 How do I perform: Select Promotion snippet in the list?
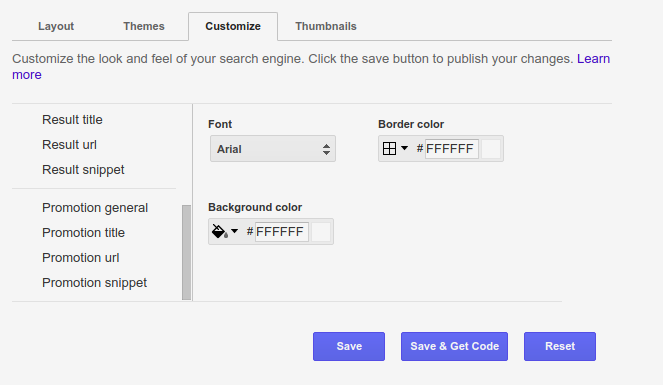tap(95, 282)
